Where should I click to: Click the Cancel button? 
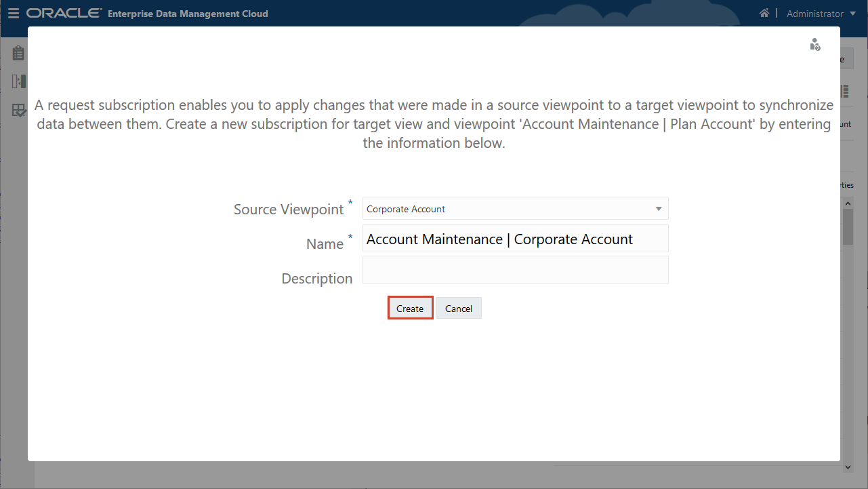pyautogui.click(x=458, y=307)
